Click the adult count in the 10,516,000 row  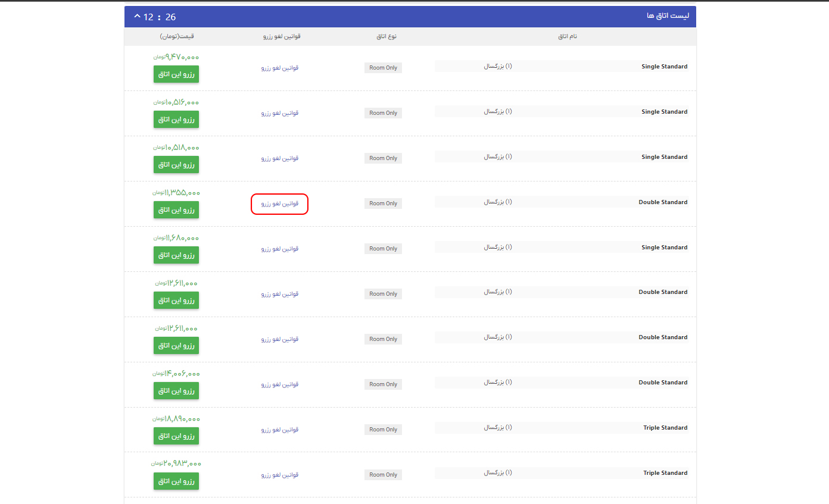(x=497, y=111)
